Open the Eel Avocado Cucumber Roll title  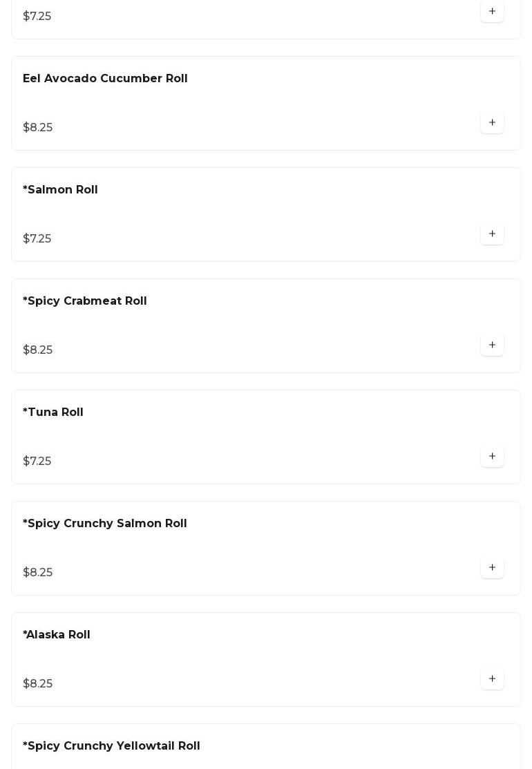coord(105,79)
